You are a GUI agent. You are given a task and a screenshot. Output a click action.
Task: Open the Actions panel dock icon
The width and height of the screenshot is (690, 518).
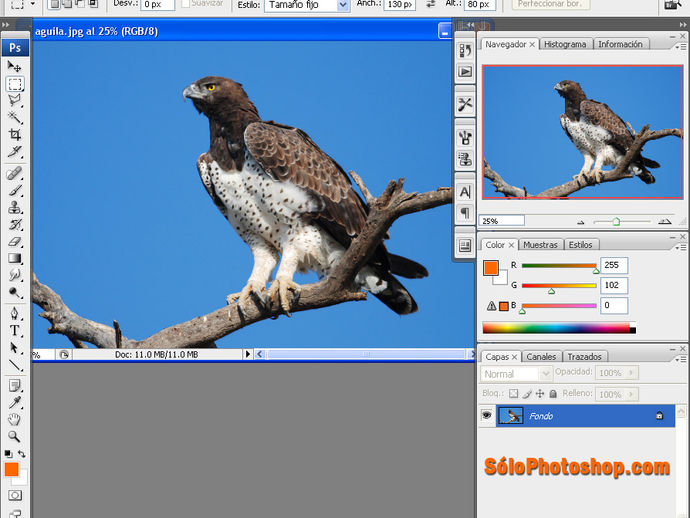click(465, 72)
